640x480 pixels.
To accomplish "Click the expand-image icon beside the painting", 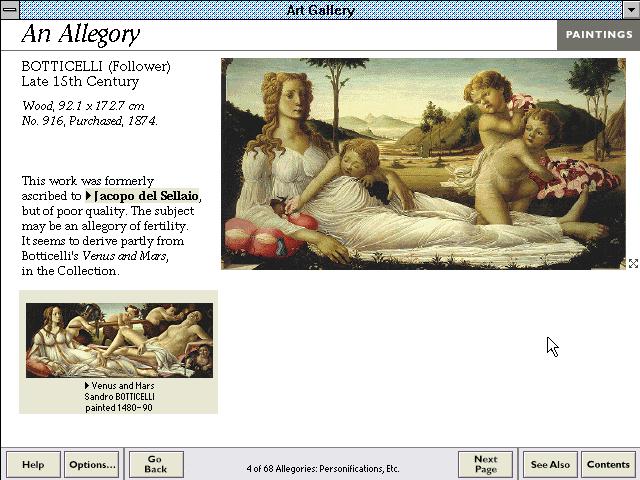I will [x=633, y=264].
